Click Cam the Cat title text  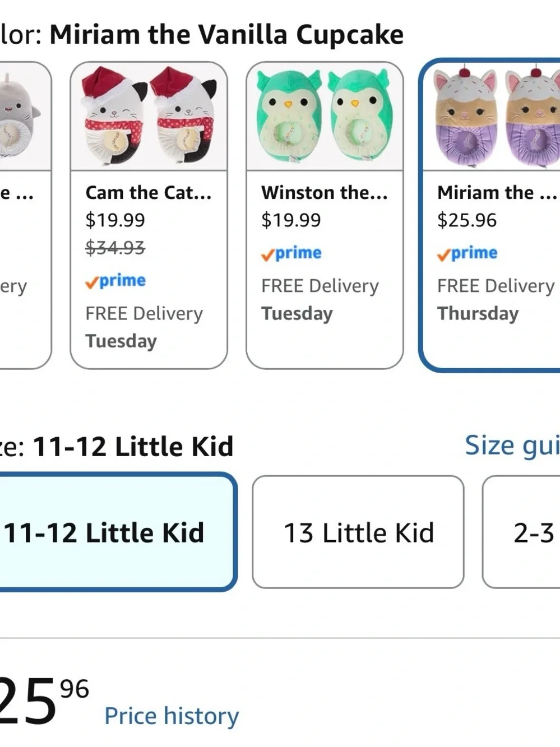pos(149,193)
